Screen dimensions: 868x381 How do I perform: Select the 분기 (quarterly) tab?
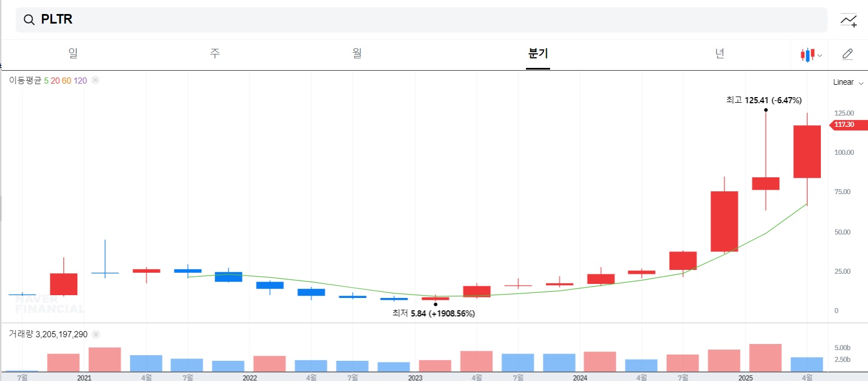click(x=538, y=54)
